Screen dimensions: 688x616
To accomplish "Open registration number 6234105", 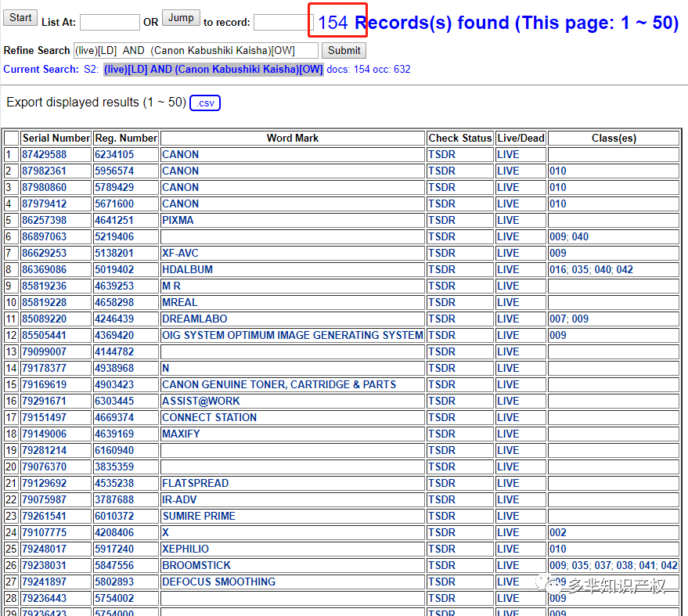I will coord(114,154).
